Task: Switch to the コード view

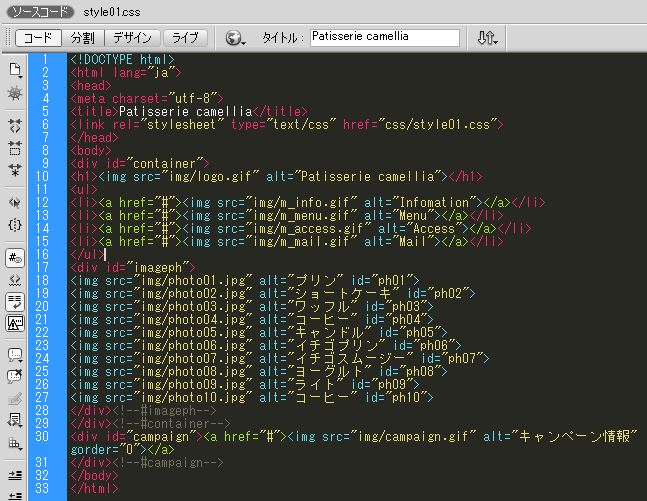Action: click(x=38, y=38)
